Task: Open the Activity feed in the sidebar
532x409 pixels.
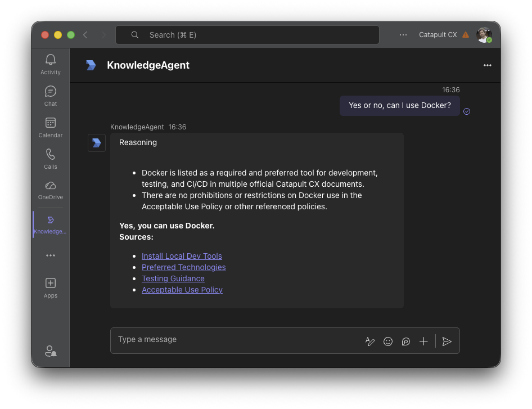Action: coord(50,64)
